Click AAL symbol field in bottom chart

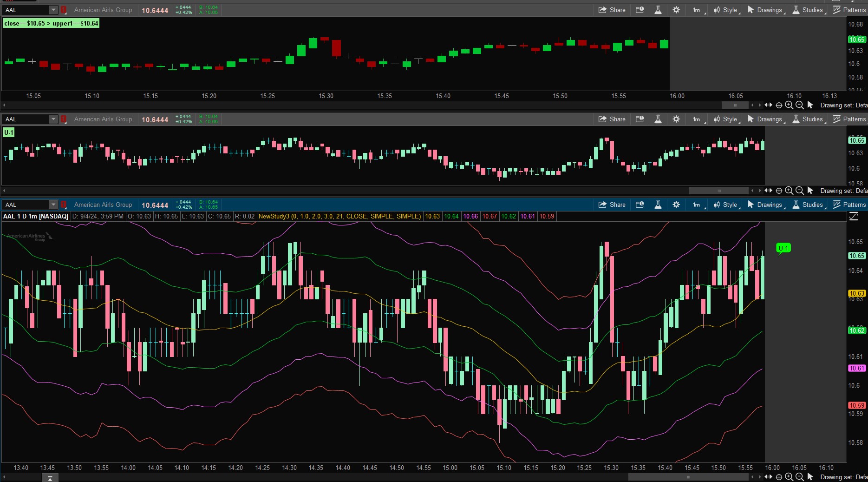coord(26,205)
